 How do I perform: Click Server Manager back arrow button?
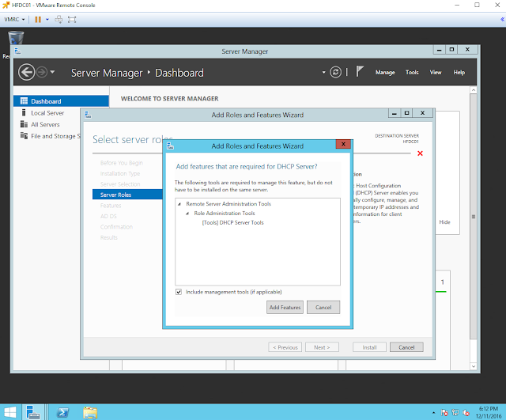26,72
